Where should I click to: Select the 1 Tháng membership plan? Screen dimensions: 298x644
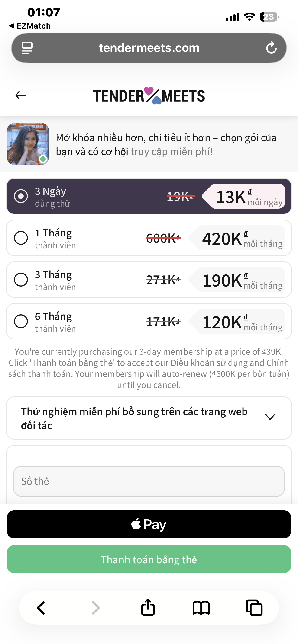pyautogui.click(x=21, y=238)
